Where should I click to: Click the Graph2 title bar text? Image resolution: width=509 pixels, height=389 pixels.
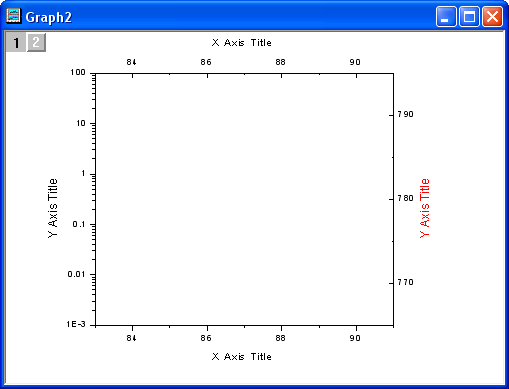49,17
